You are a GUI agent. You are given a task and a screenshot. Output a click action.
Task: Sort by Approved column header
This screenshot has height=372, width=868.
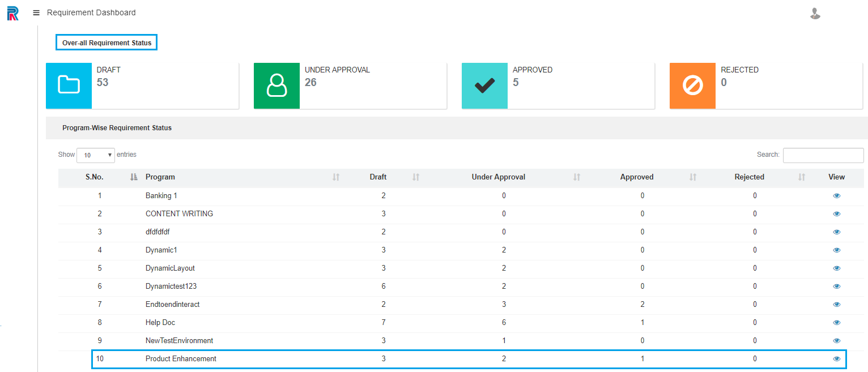coord(636,177)
